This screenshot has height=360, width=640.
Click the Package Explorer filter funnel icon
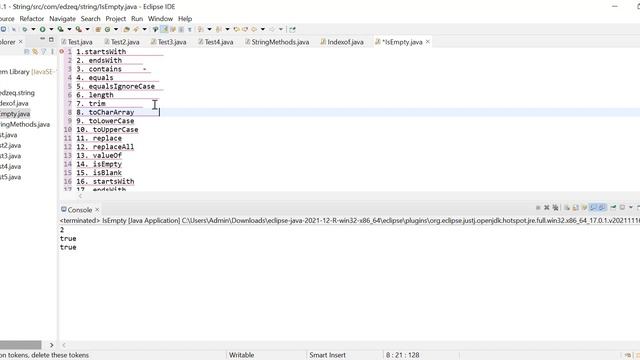tap(44, 51)
